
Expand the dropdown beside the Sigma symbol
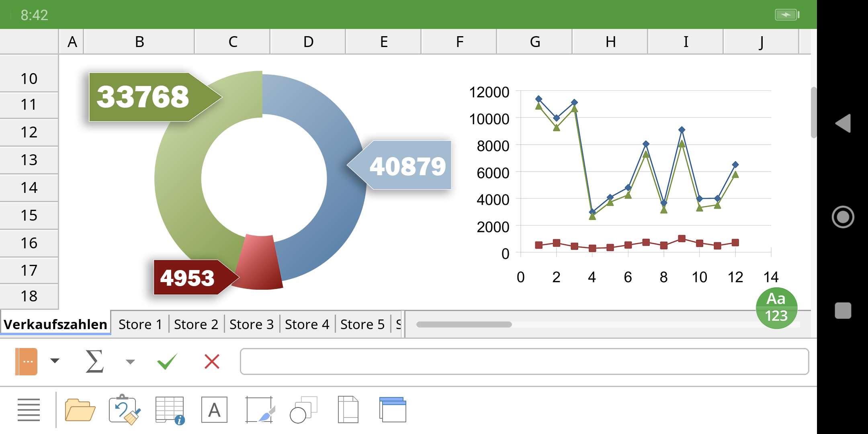click(130, 362)
